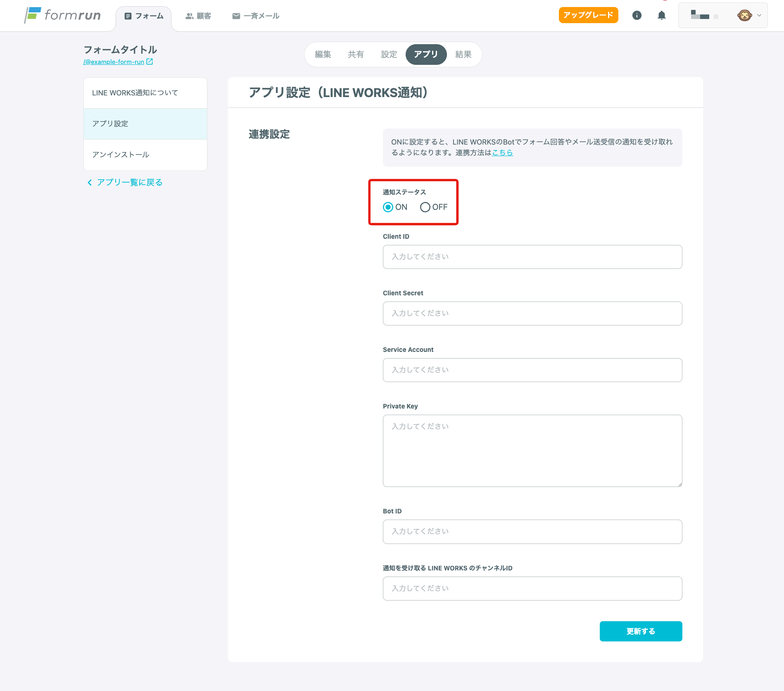The image size is (784, 691).
Task: Click the account name area in header
Action: 705,15
